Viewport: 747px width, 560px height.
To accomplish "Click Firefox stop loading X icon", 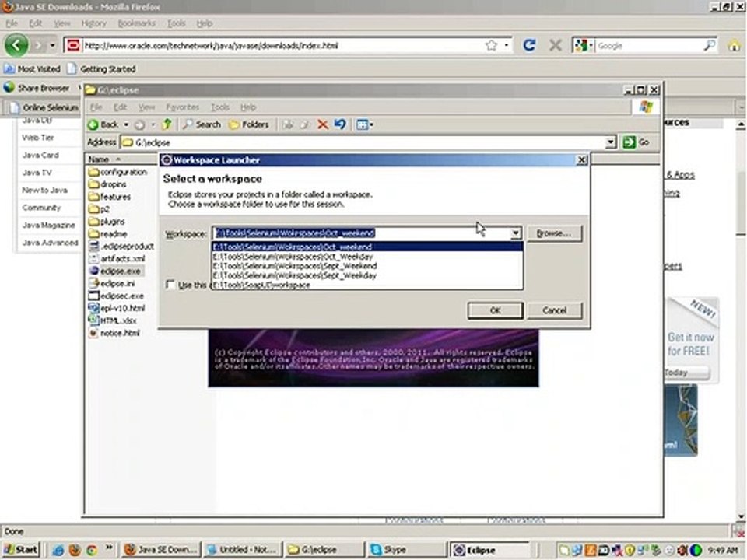I will pyautogui.click(x=555, y=45).
